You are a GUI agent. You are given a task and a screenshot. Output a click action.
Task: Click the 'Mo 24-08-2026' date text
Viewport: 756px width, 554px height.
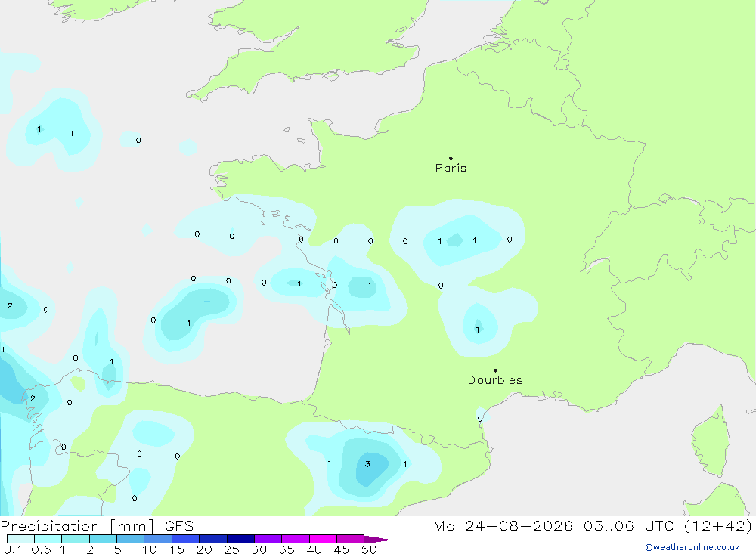coord(503,526)
